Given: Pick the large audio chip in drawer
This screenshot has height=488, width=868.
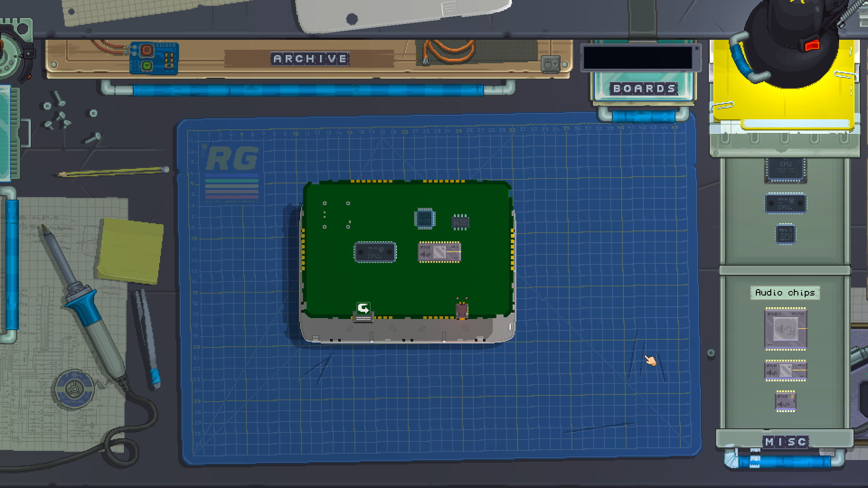Looking at the screenshot, I should [x=785, y=328].
